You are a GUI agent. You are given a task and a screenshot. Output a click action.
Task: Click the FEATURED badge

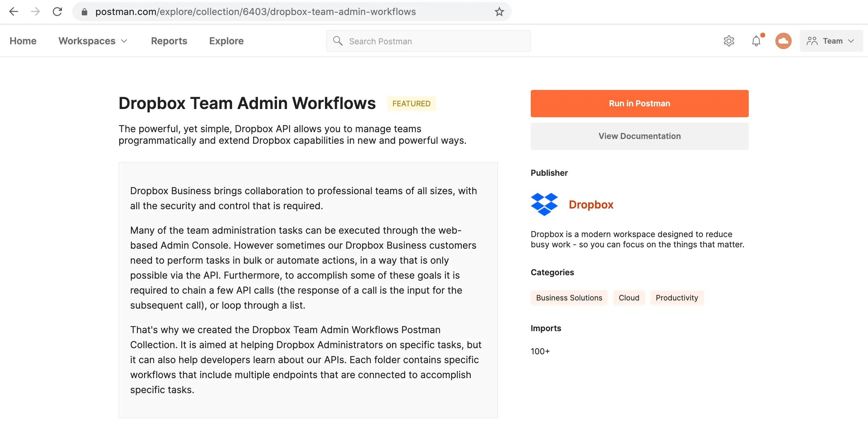(411, 104)
